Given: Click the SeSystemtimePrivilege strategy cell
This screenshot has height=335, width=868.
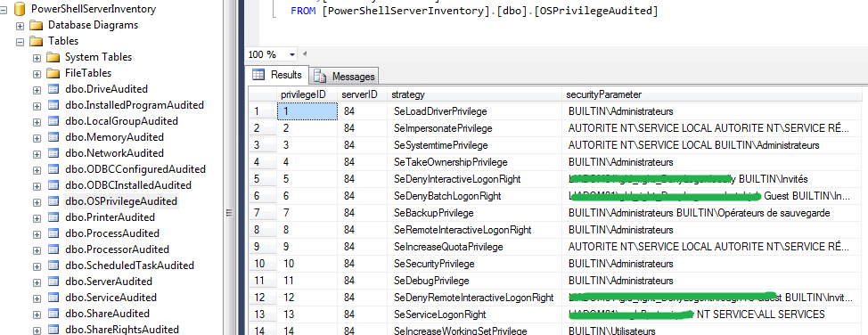Looking at the screenshot, I should tap(474, 145).
